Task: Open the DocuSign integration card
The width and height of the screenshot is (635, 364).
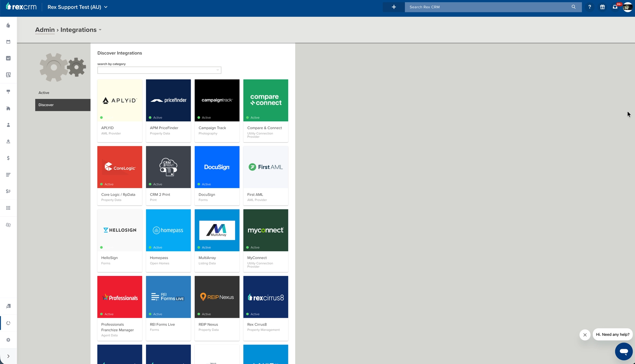Action: tap(217, 176)
